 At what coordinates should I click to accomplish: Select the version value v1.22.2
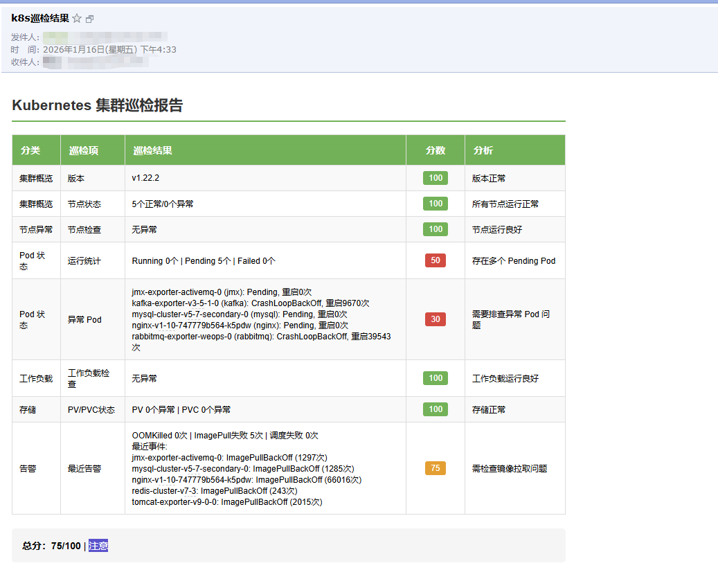145,178
